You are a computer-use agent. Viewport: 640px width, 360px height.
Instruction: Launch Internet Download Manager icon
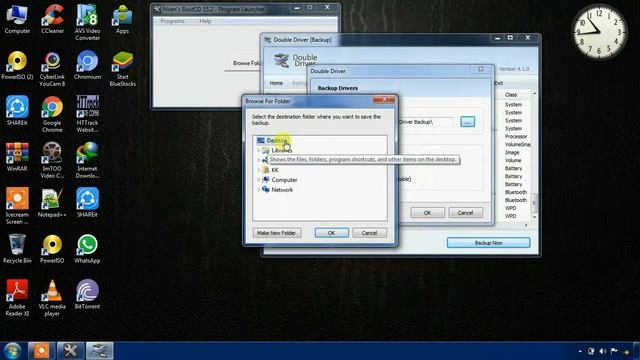[x=87, y=160]
